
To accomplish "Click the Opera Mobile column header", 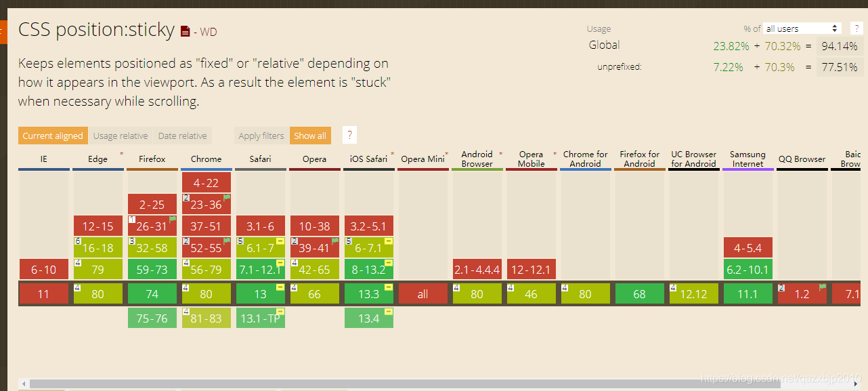I will tap(531, 159).
